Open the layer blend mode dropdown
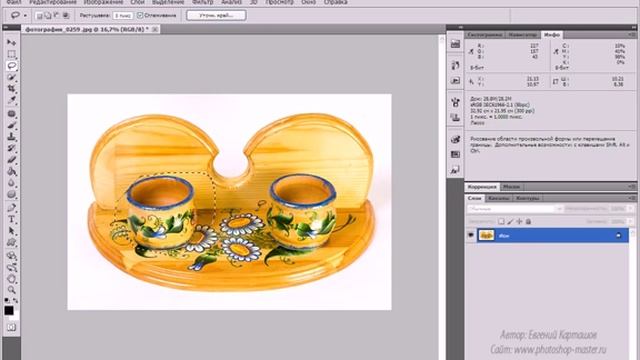Screen dimensions: 640x360 [515, 209]
